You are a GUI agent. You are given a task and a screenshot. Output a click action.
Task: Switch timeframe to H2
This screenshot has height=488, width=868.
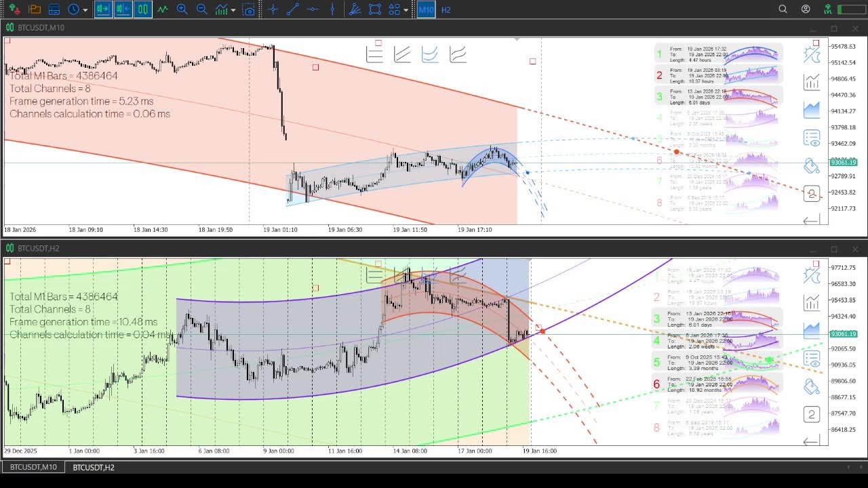pyautogui.click(x=446, y=9)
